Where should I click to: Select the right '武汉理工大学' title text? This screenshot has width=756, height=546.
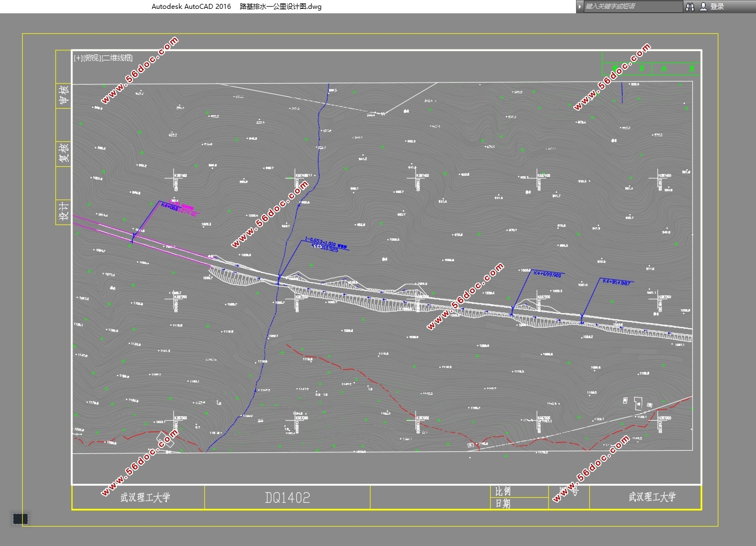[652, 497]
